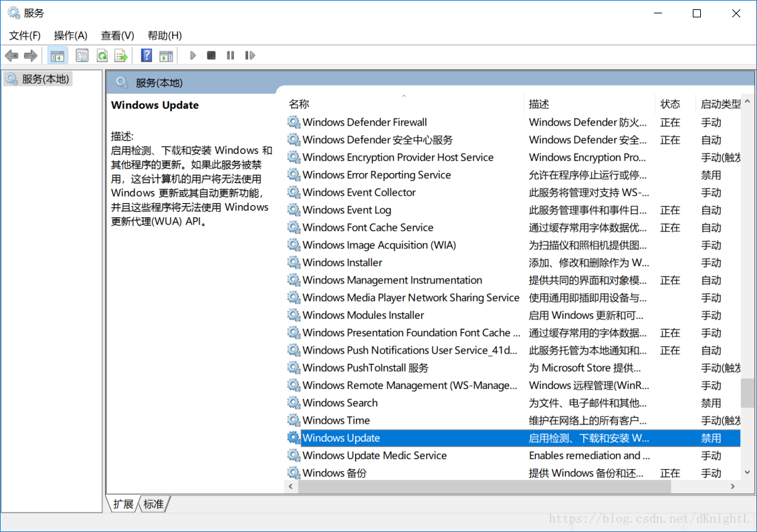Image resolution: width=757 pixels, height=532 pixels.
Task: Sort by the 状态 column header
Action: click(675, 104)
